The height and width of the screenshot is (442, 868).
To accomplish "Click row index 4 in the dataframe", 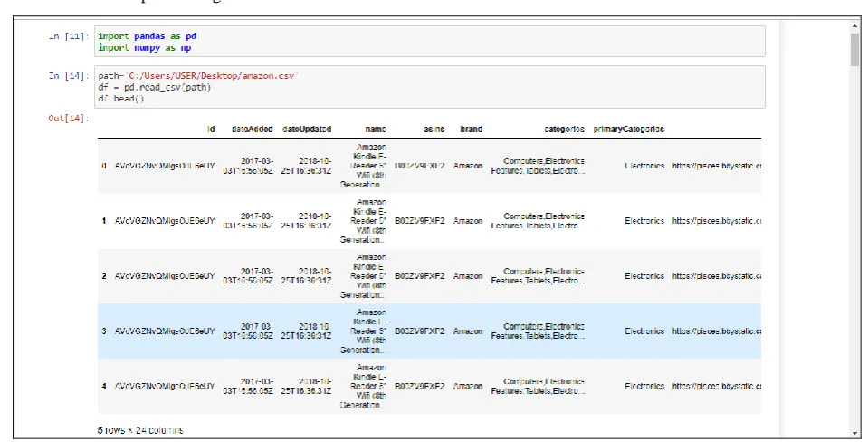I will (x=104, y=386).
